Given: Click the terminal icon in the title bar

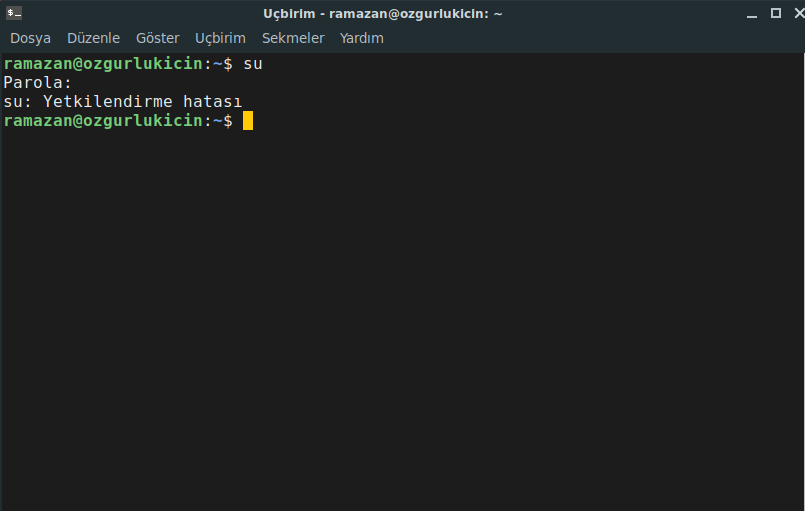Looking at the screenshot, I should coord(14,13).
